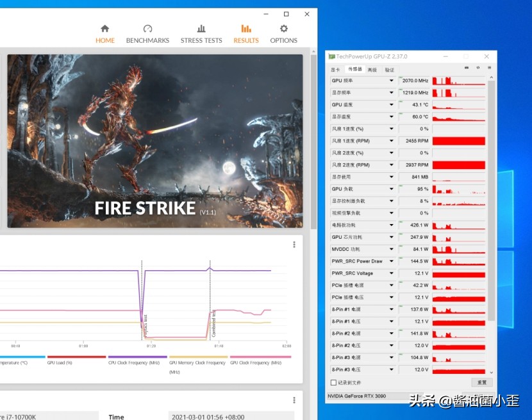Open the system info section three-dot menu
The image size is (532, 420).
[x=294, y=400]
